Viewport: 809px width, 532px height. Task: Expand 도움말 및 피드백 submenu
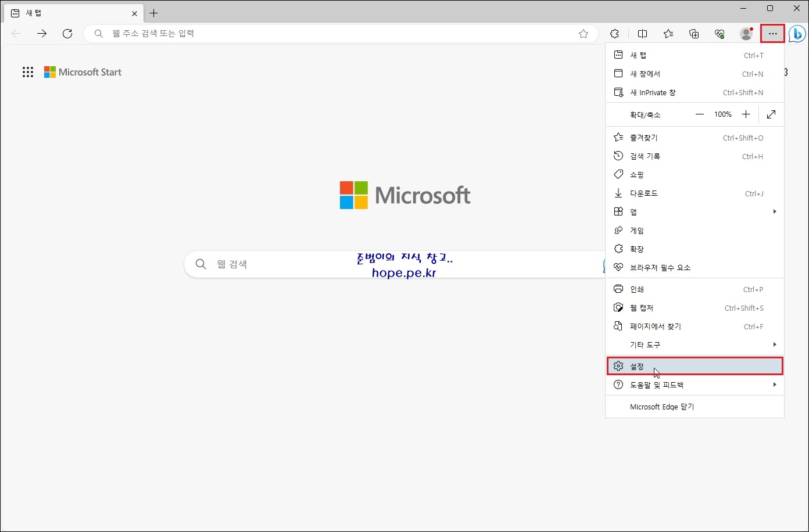pyautogui.click(x=695, y=384)
